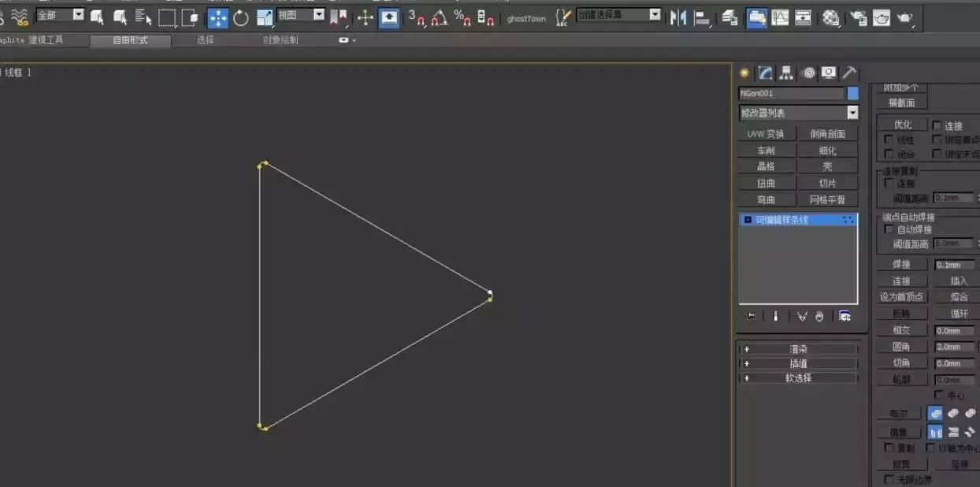Click the Align tool icon
Screen dimensions: 980x487
[702, 17]
